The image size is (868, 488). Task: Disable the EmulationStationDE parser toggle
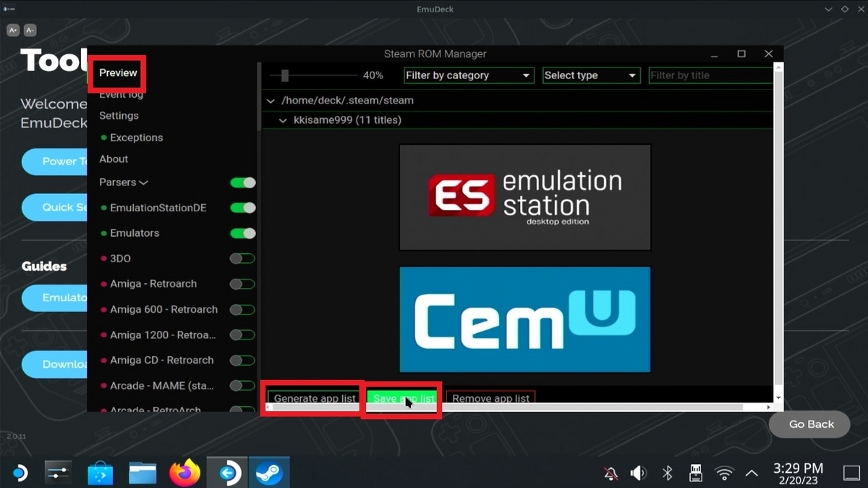(243, 208)
